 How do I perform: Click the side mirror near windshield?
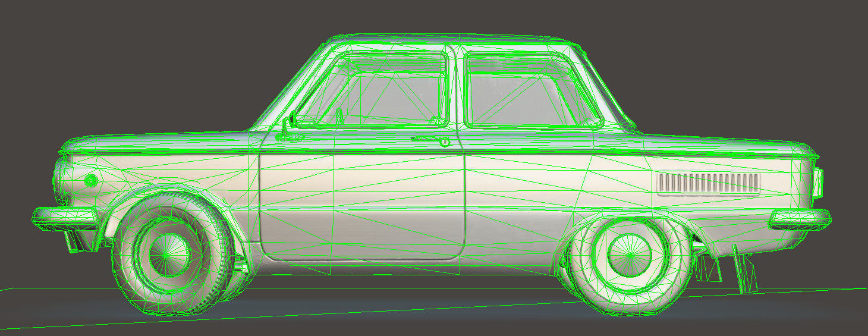click(290, 125)
